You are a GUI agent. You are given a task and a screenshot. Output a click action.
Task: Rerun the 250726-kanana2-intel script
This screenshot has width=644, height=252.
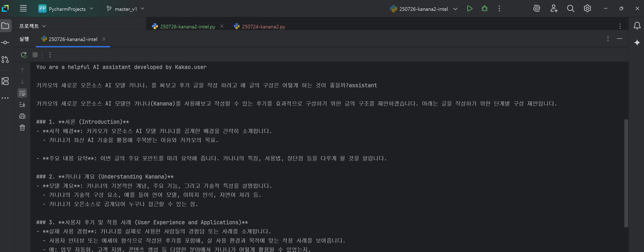(24, 55)
